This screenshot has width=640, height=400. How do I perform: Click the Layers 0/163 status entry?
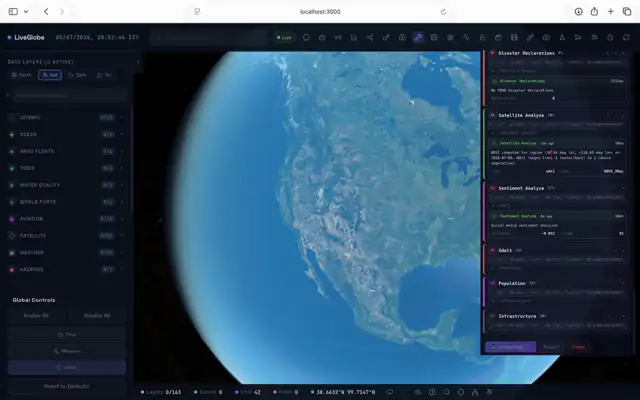pos(161,392)
